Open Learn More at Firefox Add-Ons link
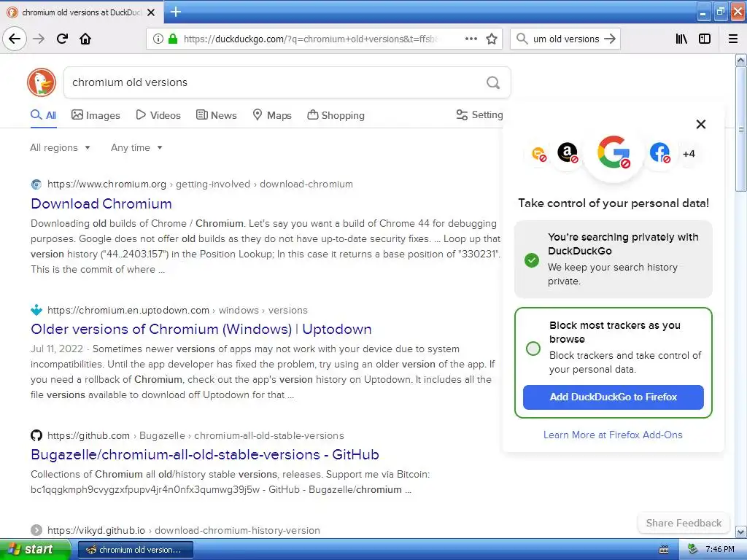The width and height of the screenshot is (747, 560). (613, 435)
